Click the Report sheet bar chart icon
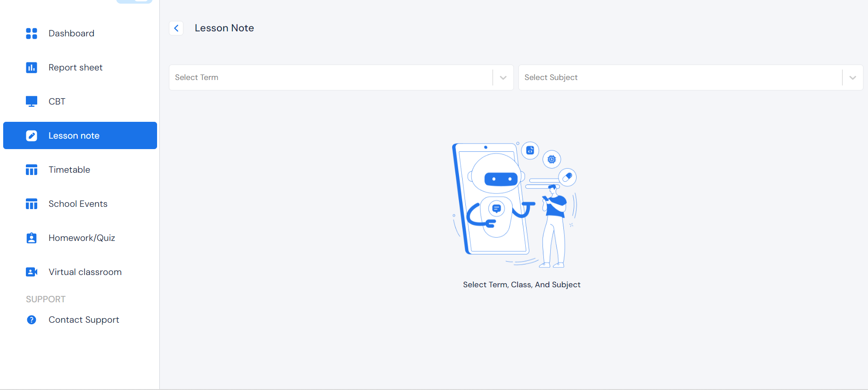The image size is (868, 390). [x=31, y=68]
